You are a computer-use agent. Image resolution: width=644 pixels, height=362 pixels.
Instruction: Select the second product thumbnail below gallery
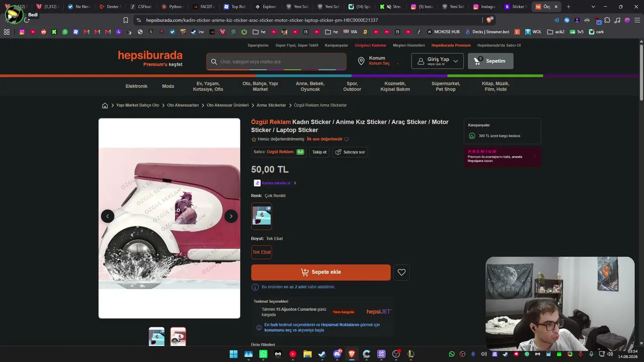[178, 337]
